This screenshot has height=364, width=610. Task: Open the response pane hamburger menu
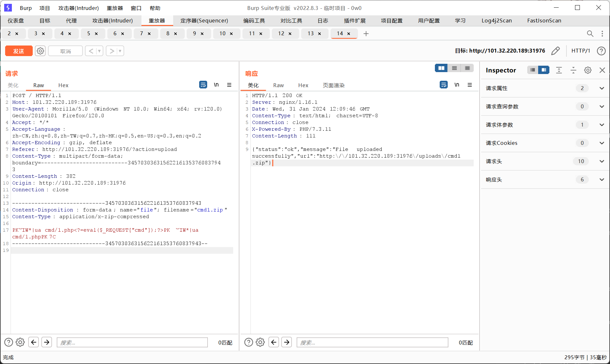[470, 85]
